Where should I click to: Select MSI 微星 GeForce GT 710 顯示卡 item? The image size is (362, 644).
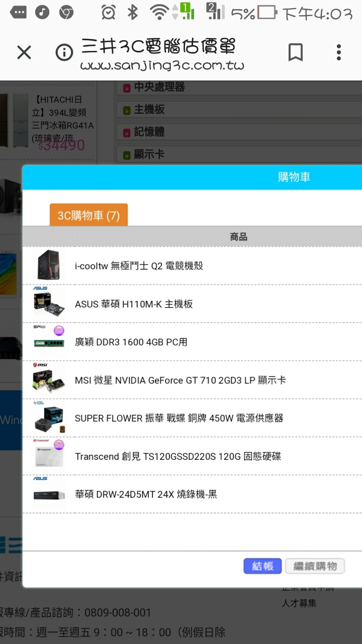180,380
